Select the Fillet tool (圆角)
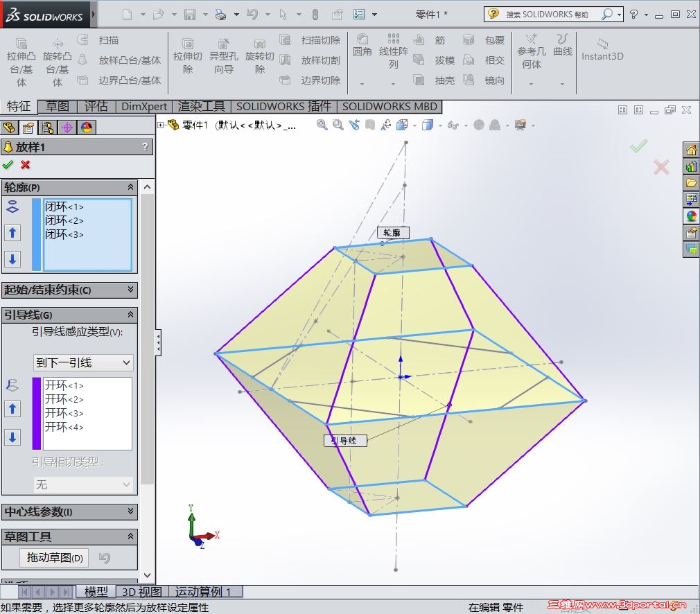The image size is (700, 614). point(362,46)
